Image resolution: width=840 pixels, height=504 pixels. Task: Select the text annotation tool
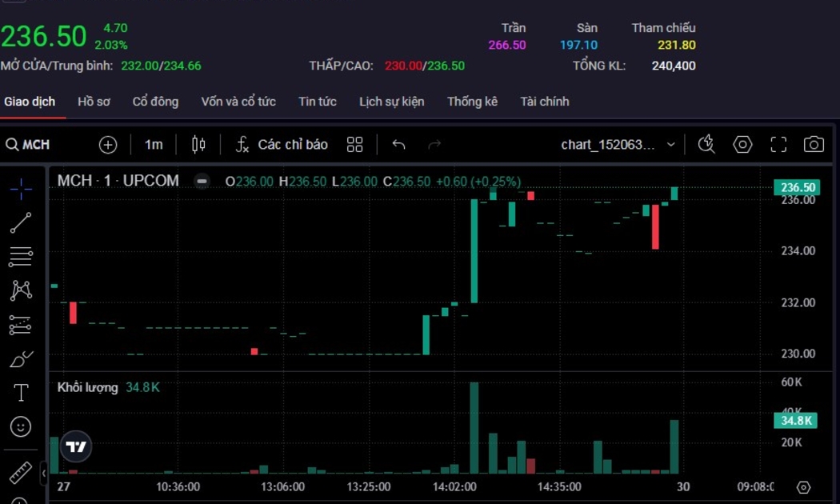point(21,393)
